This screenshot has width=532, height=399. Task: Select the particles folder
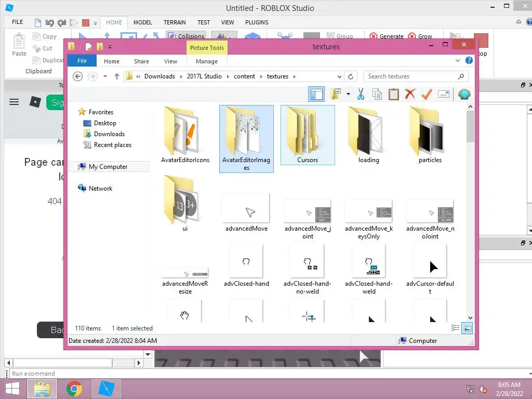[430, 135]
